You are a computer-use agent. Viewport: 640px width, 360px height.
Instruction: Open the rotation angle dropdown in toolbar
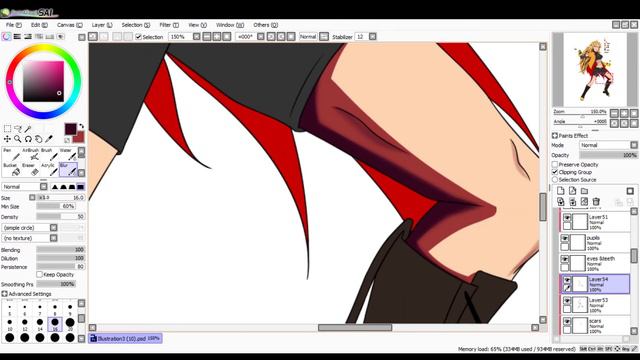260,37
